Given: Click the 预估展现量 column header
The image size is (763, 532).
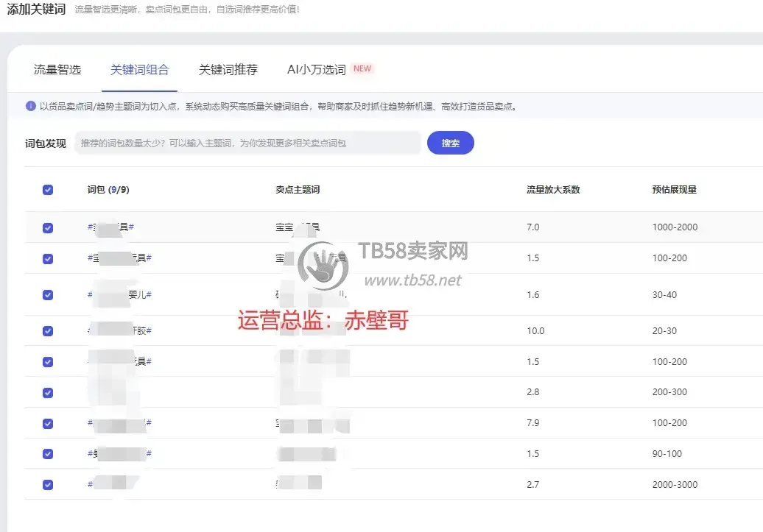Looking at the screenshot, I should point(675,190).
